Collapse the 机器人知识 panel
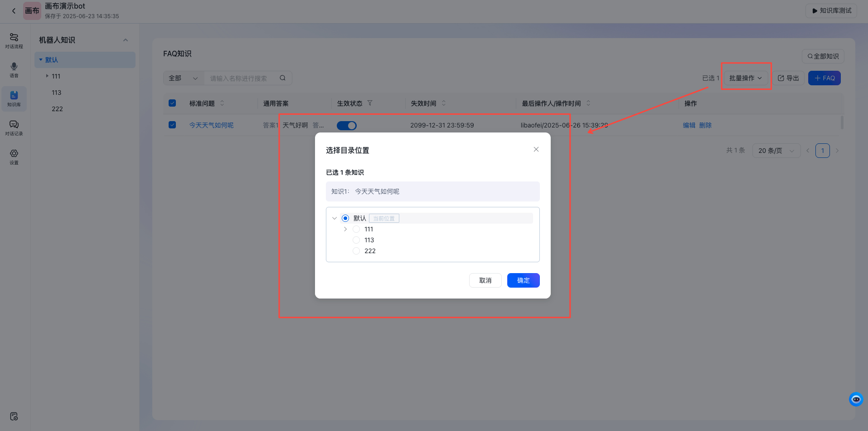 126,40
